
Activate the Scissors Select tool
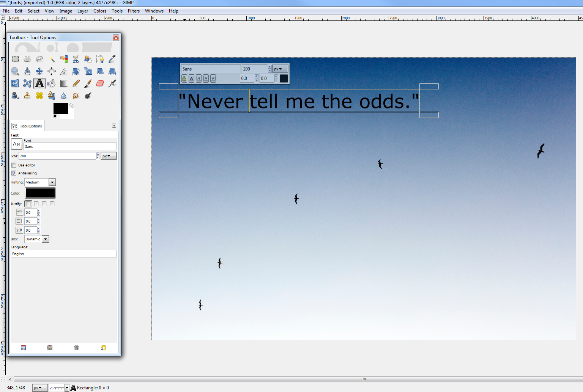click(76, 59)
